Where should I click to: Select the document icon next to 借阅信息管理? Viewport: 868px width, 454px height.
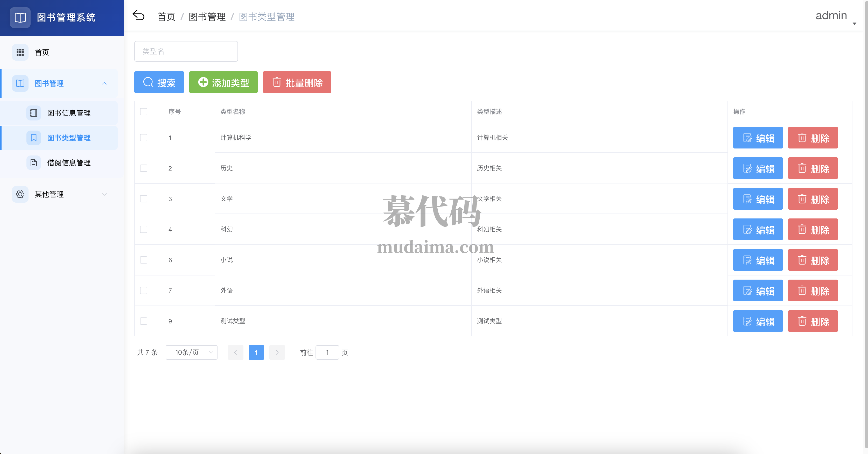pyautogui.click(x=33, y=163)
